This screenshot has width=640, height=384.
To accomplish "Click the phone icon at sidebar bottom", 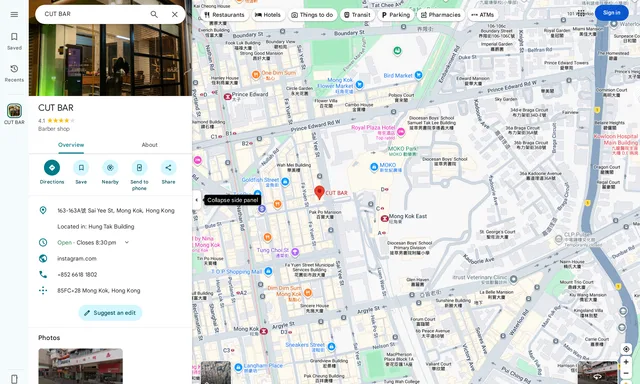I will [x=14, y=378].
